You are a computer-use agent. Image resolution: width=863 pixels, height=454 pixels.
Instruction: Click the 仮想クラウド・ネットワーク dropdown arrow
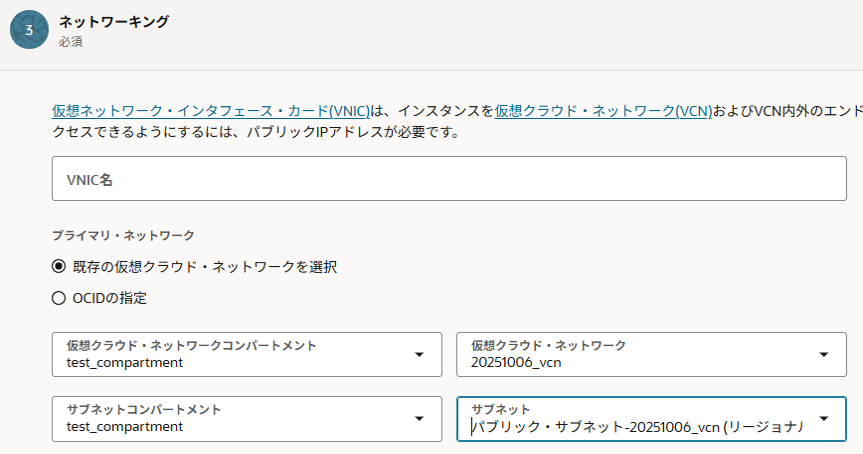coord(824,354)
